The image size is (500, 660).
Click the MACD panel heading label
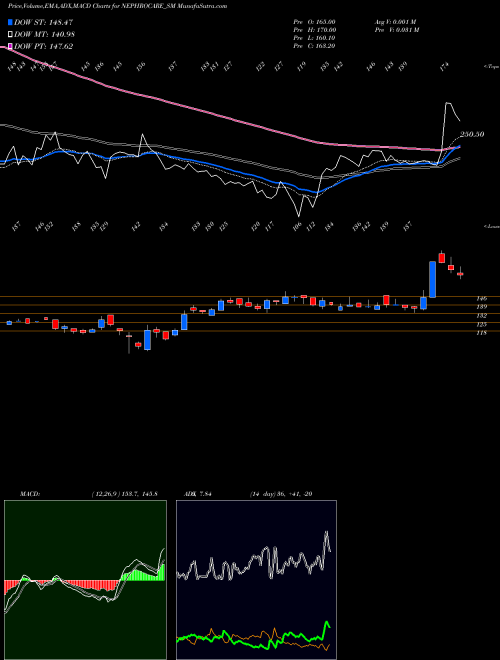(x=29, y=494)
